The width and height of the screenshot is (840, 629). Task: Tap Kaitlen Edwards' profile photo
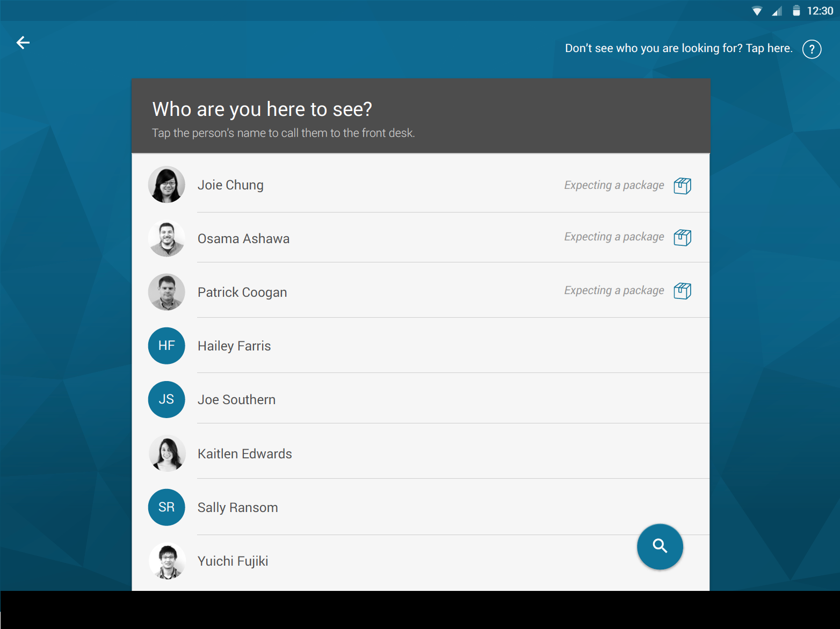[167, 454]
